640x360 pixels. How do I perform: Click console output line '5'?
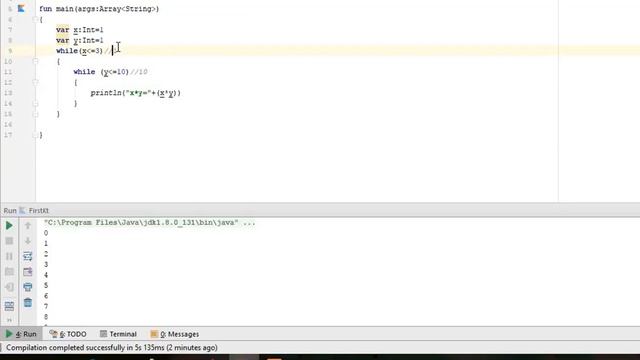pyautogui.click(x=46, y=285)
